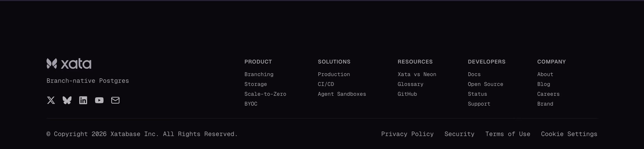Image resolution: width=644 pixels, height=149 pixels.
Task: Open the LinkedIn social icon
Action: coord(83,100)
